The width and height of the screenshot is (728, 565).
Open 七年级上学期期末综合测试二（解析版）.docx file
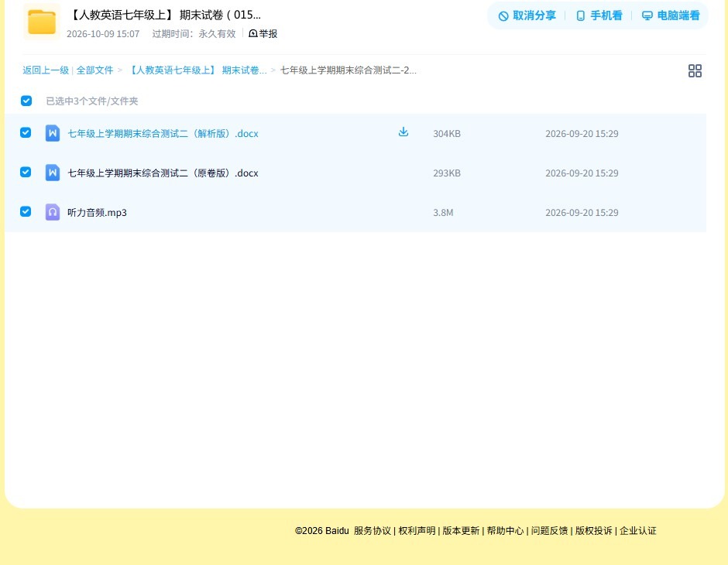point(163,134)
